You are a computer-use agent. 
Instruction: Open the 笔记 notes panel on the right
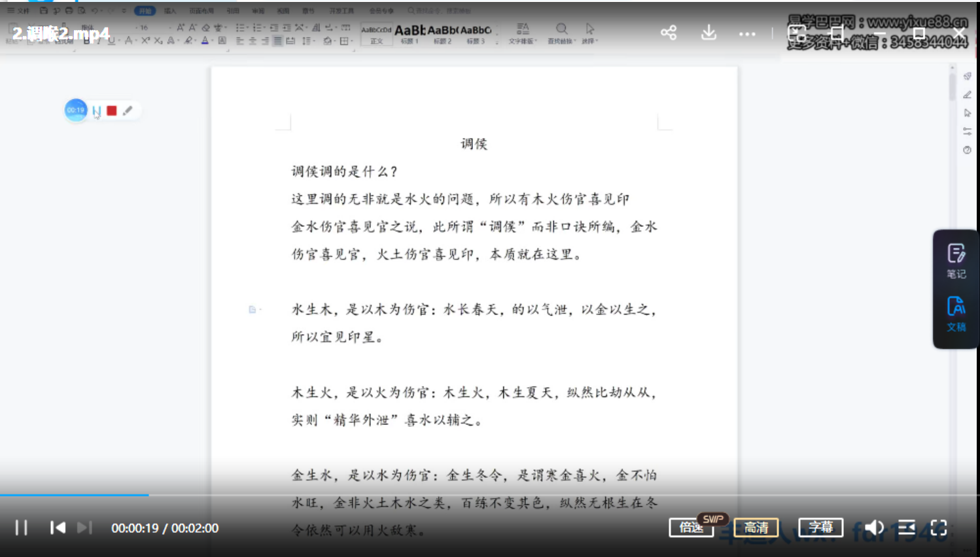coord(955,260)
